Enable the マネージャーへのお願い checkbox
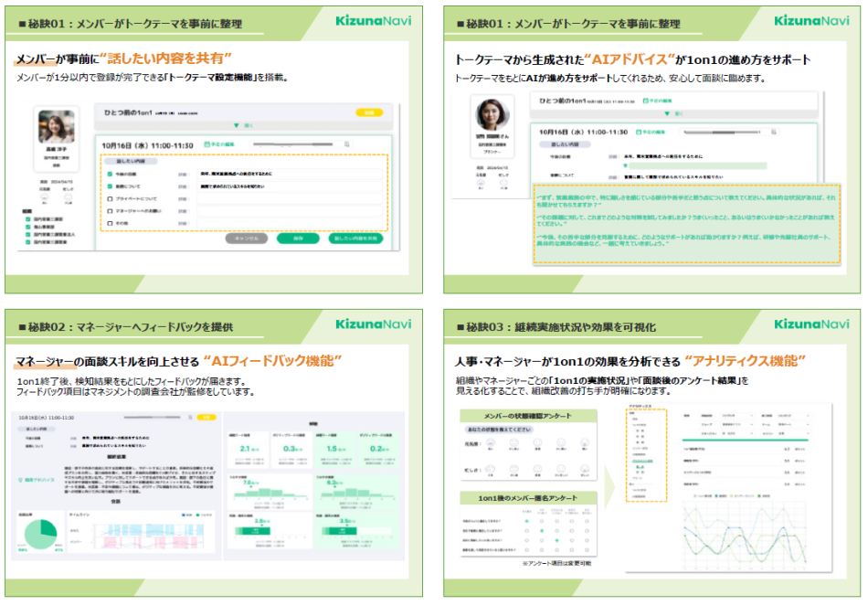Image resolution: width=868 pixels, height=616 pixels. [x=111, y=210]
